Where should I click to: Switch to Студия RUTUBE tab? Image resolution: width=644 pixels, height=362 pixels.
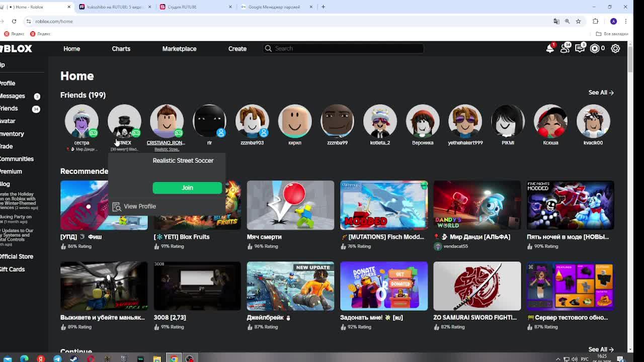pyautogui.click(x=195, y=7)
